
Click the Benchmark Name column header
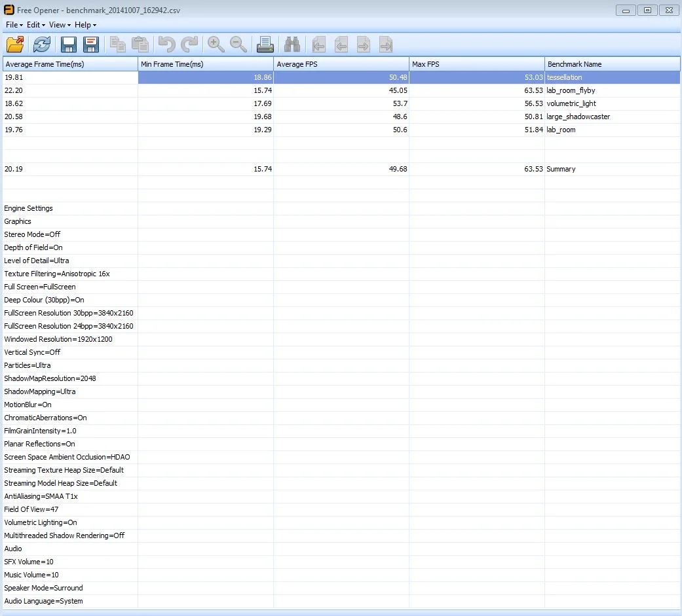pyautogui.click(x=612, y=64)
